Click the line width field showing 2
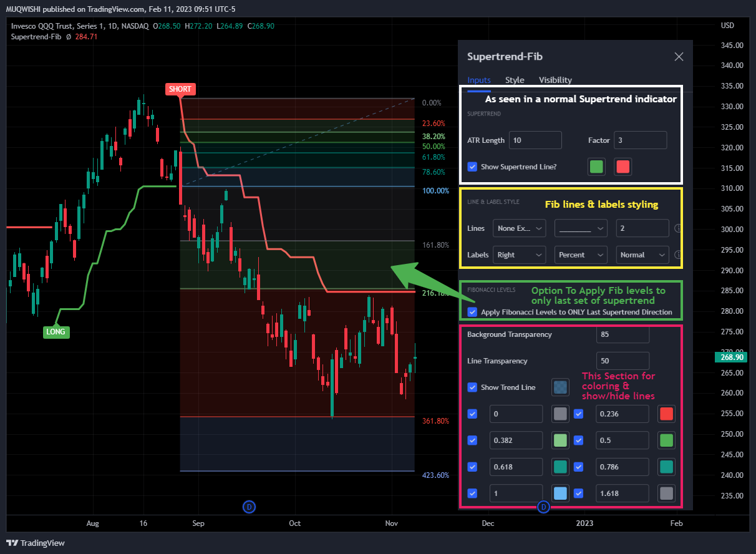The image size is (756, 554). [642, 228]
